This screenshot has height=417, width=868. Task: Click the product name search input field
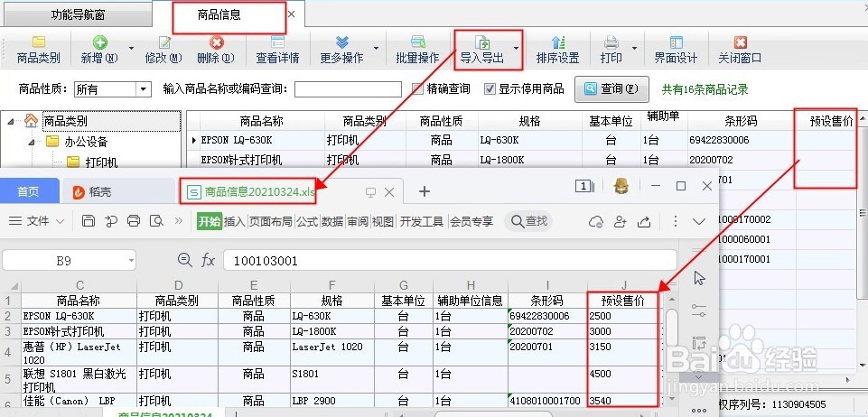coord(348,89)
